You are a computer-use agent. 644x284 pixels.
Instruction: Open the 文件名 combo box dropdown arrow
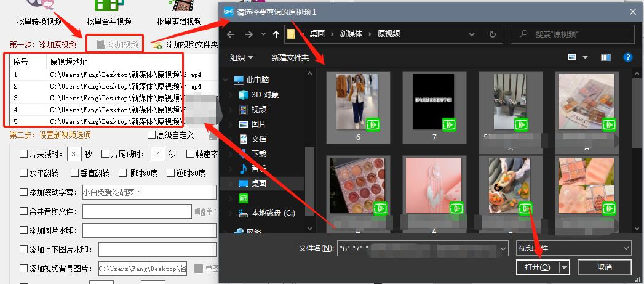tap(504, 249)
